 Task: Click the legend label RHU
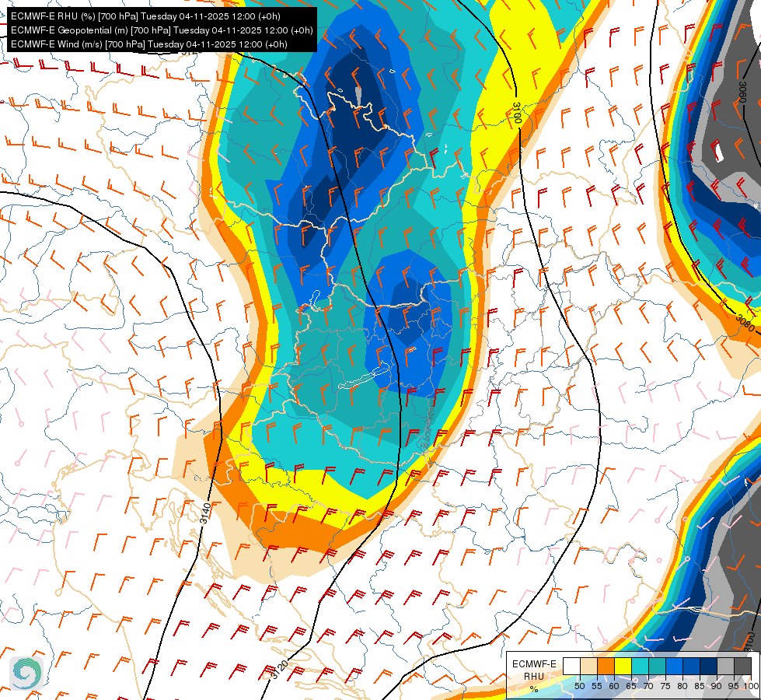coord(534,676)
